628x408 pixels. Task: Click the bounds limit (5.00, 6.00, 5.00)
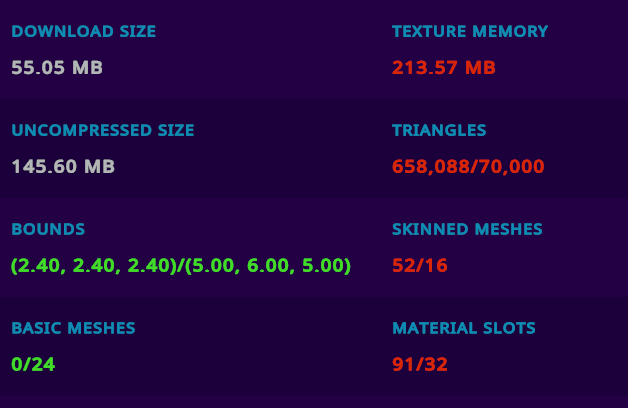[269, 265]
